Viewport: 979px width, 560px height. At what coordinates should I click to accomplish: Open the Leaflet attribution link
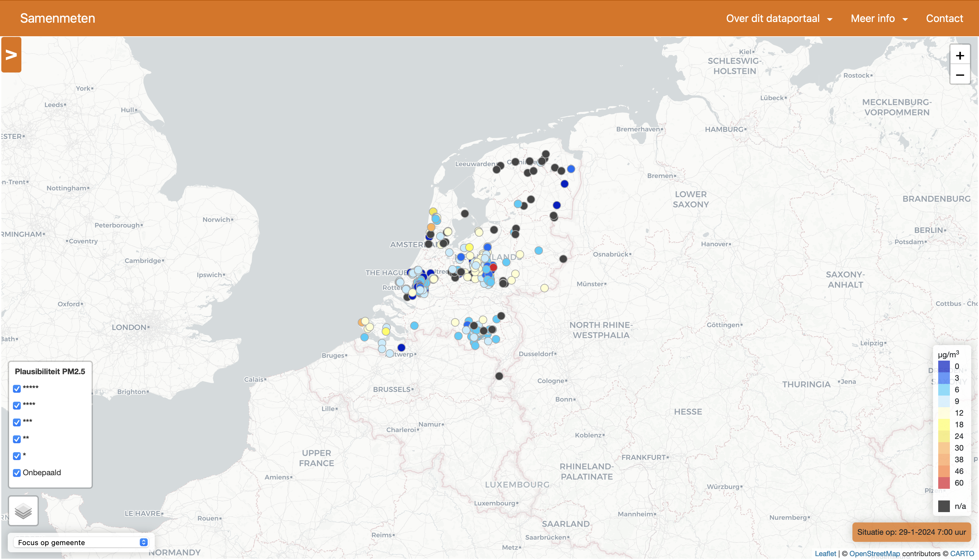pos(825,554)
